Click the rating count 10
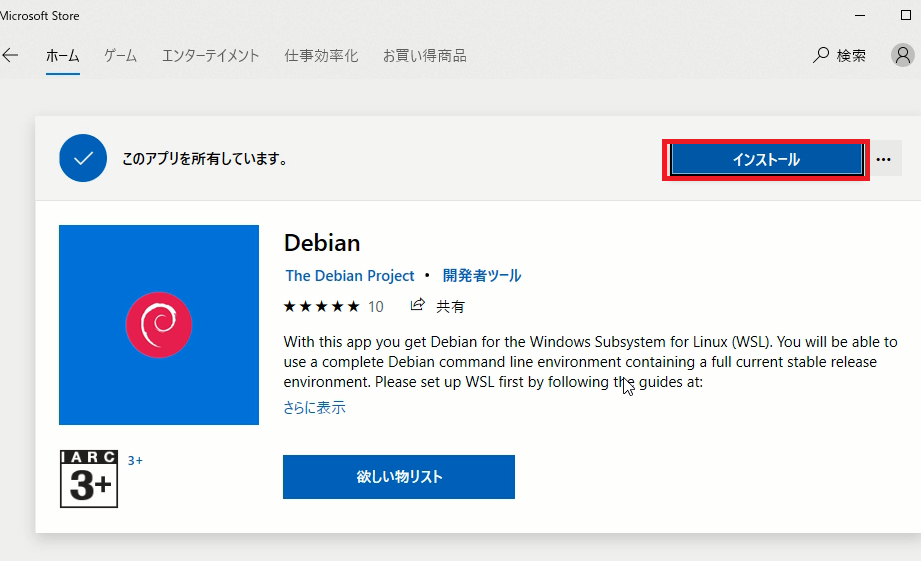 click(x=375, y=307)
